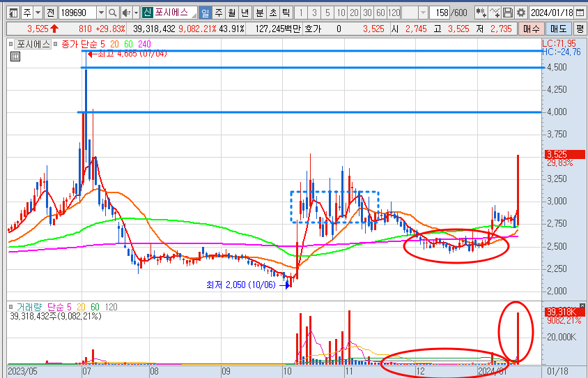This screenshot has width=588, height=378.
Task: Switch to the 년 yearly chart period
Action: click(x=245, y=13)
